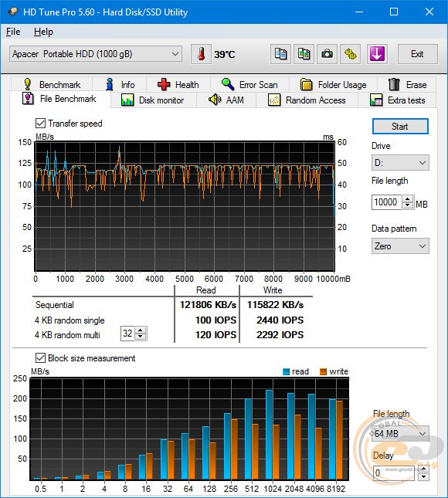Open the Health tab red cross
The image size is (448, 498).
click(164, 84)
